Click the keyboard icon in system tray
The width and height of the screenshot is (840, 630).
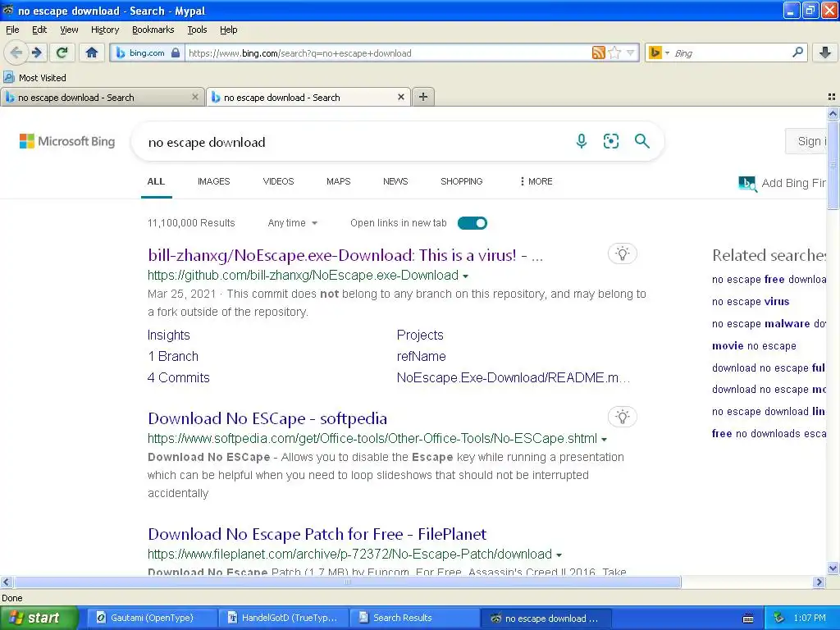748,619
